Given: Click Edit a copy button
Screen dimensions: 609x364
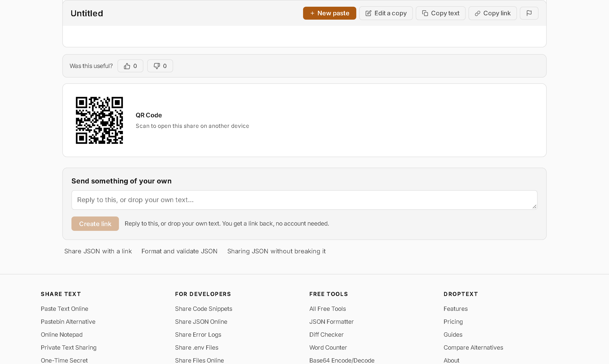Looking at the screenshot, I should pos(386,13).
